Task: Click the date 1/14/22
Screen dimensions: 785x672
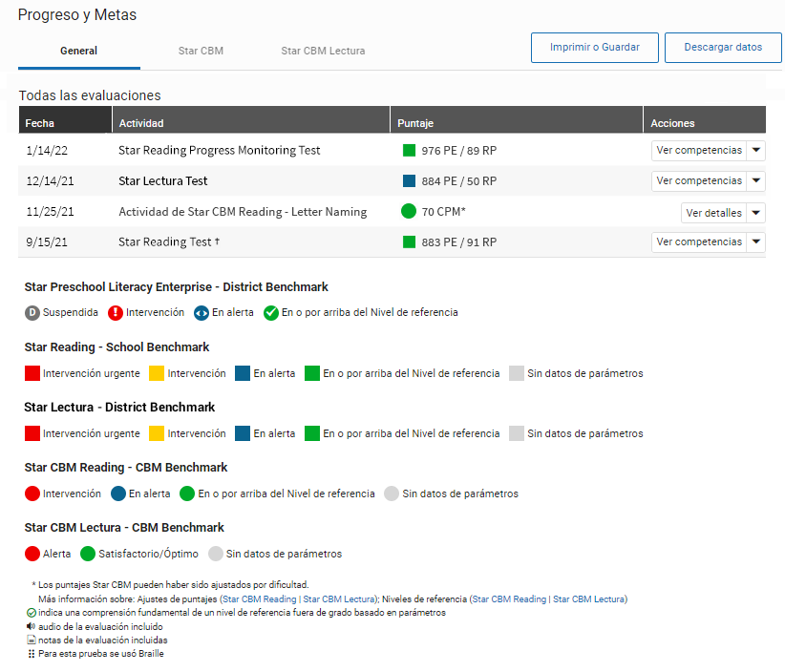Action: coord(47,151)
